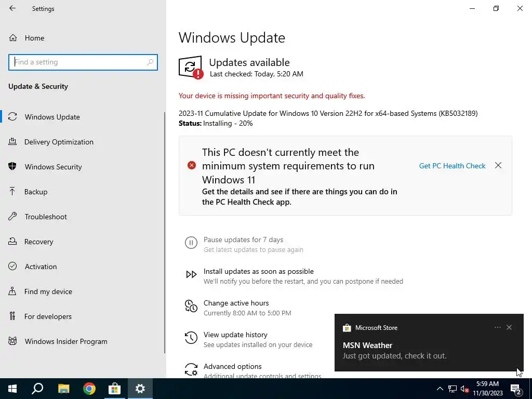Open the clock showing 5:59 AM
Image resolution: width=532 pixels, height=399 pixels.
click(487, 389)
